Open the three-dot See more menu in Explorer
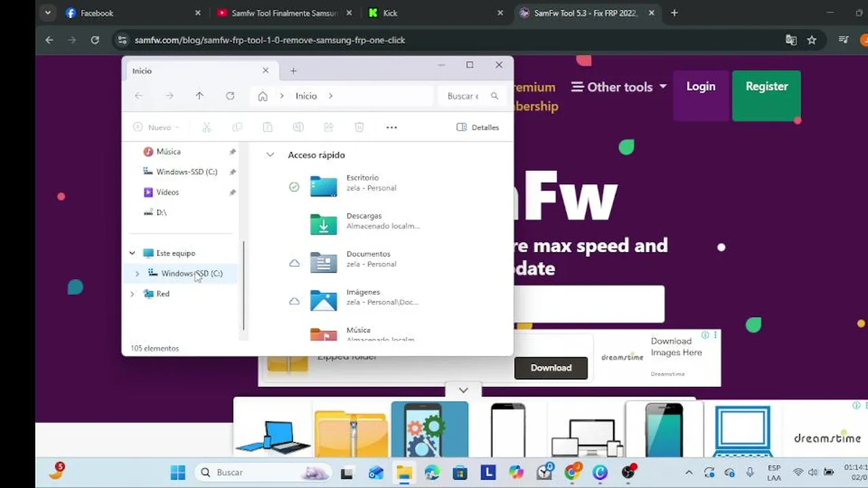Viewport: 868px width, 488px height. tap(391, 127)
